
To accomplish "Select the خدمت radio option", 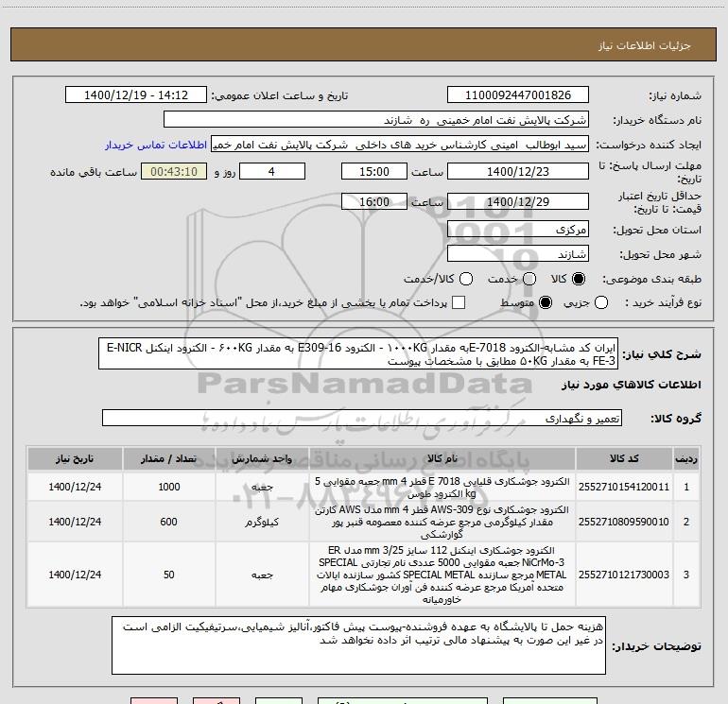I will 529,279.
